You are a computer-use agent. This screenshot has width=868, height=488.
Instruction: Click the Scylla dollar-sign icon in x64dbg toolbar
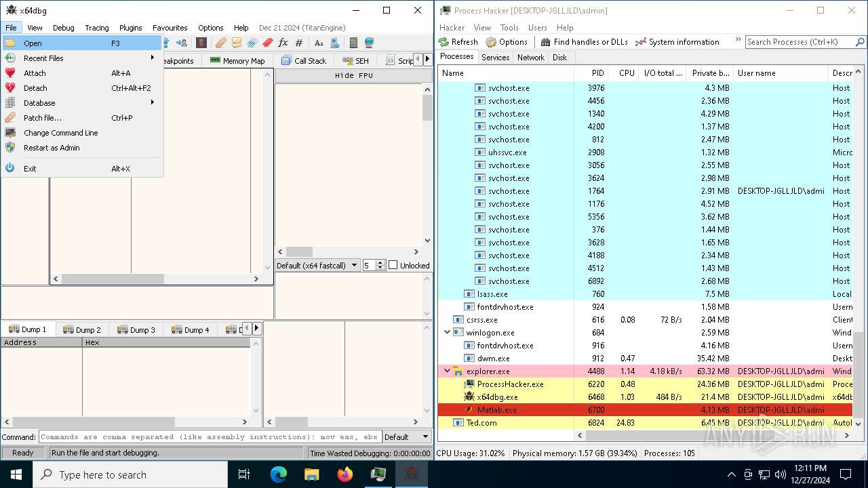(x=201, y=43)
